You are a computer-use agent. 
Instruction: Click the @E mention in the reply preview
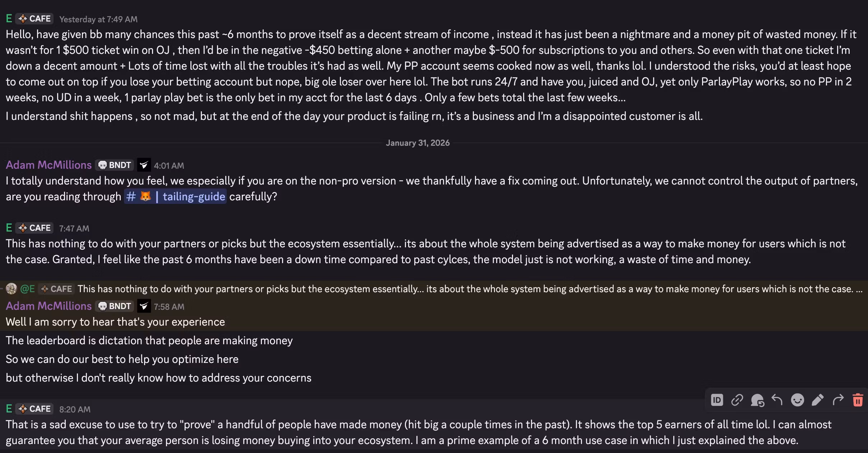coord(27,289)
